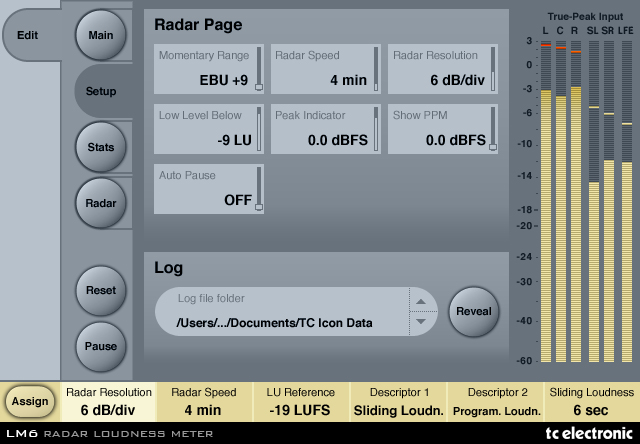Click the L channel true-peak meter
Image resolution: width=640 pixels, height=444 pixels.
(546, 201)
